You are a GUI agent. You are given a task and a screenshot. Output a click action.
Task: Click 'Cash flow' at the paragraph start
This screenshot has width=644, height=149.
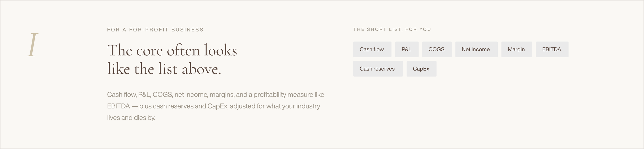coord(122,95)
